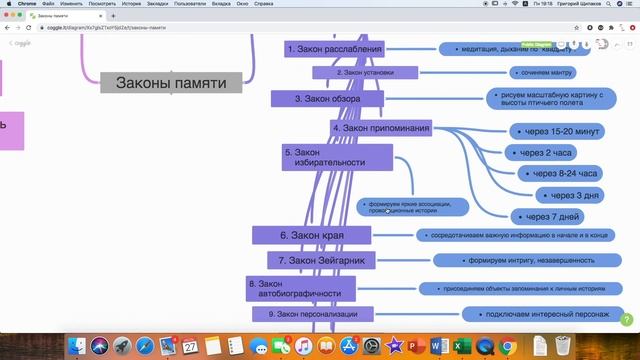Click the bubble сочиняем мантру
This screenshot has height=360, width=640.
tap(543, 73)
